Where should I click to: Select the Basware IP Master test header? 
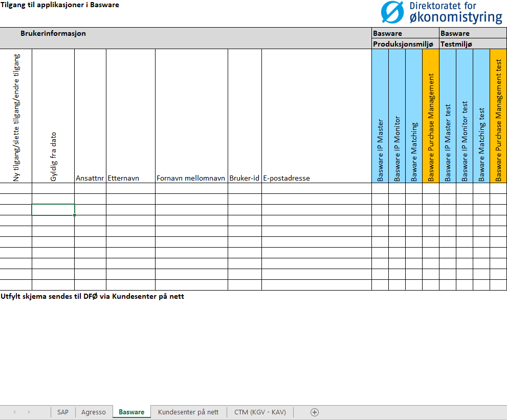[448, 116]
